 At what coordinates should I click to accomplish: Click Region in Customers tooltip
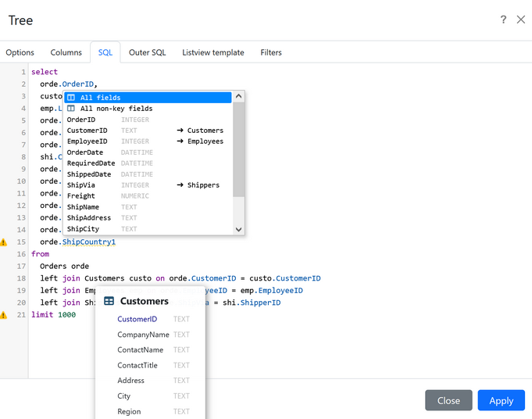click(129, 411)
